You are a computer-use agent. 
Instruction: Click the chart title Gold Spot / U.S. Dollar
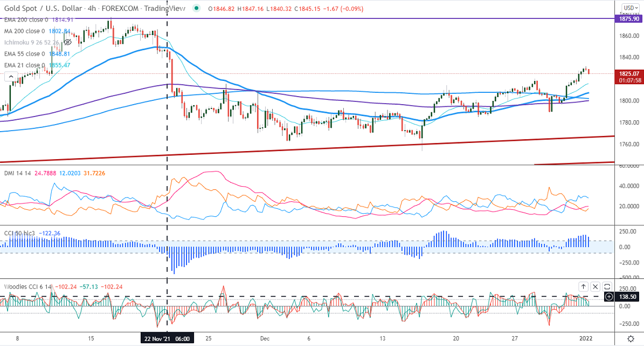(x=44, y=8)
